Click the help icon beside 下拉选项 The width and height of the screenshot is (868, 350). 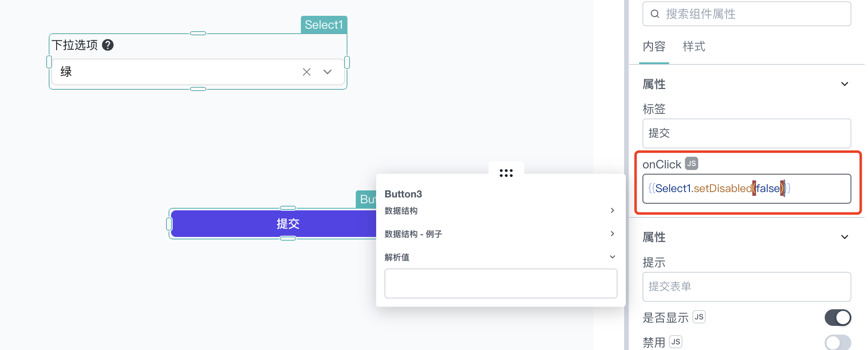click(x=108, y=45)
